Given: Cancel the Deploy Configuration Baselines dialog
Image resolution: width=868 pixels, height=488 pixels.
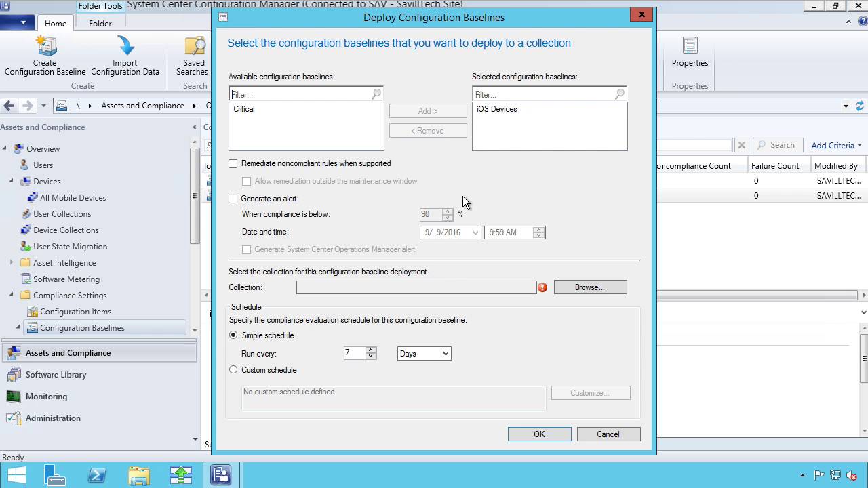Looking at the screenshot, I should [x=608, y=434].
